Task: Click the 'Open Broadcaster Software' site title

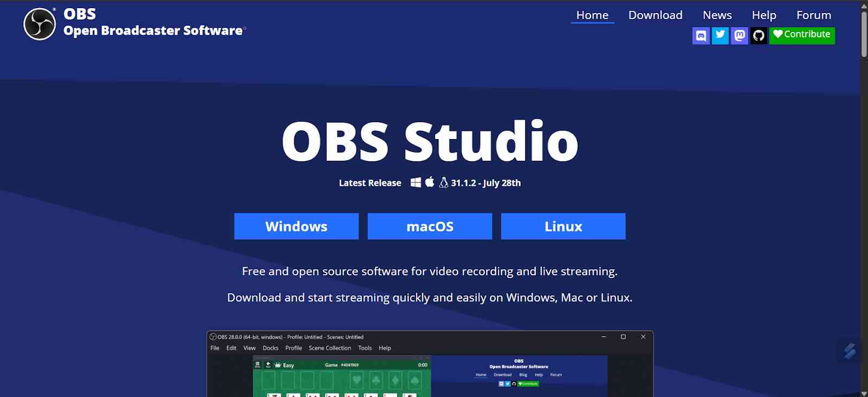Action: pos(153,31)
